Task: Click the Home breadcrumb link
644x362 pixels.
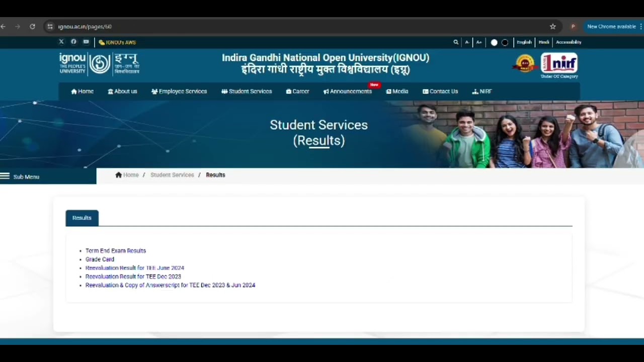Action: (127, 175)
